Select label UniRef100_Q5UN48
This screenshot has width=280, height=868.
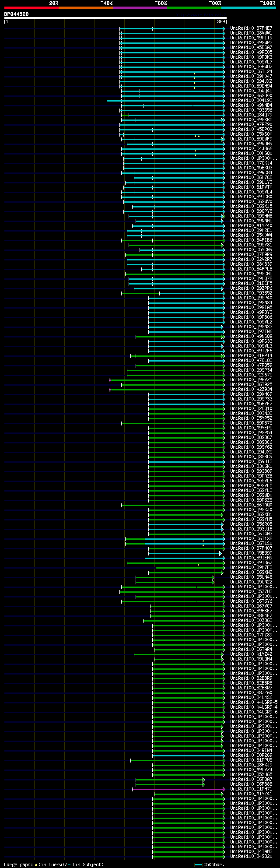pos(251,577)
